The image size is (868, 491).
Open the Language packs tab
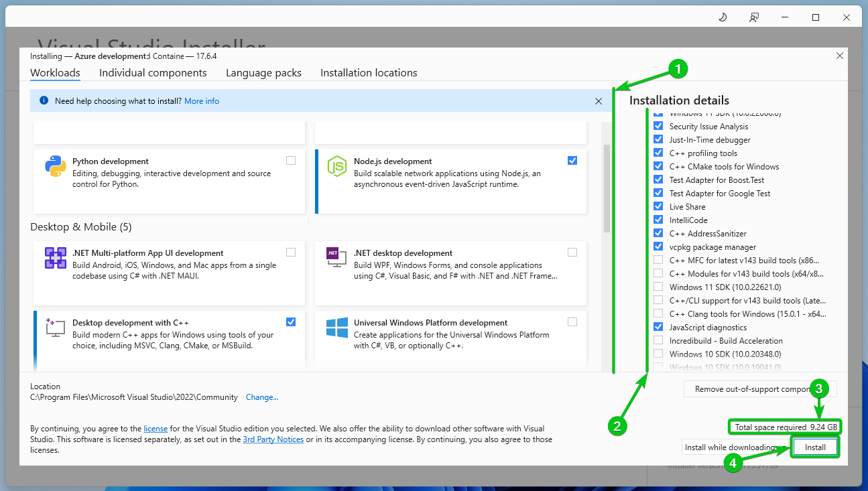[x=263, y=72]
